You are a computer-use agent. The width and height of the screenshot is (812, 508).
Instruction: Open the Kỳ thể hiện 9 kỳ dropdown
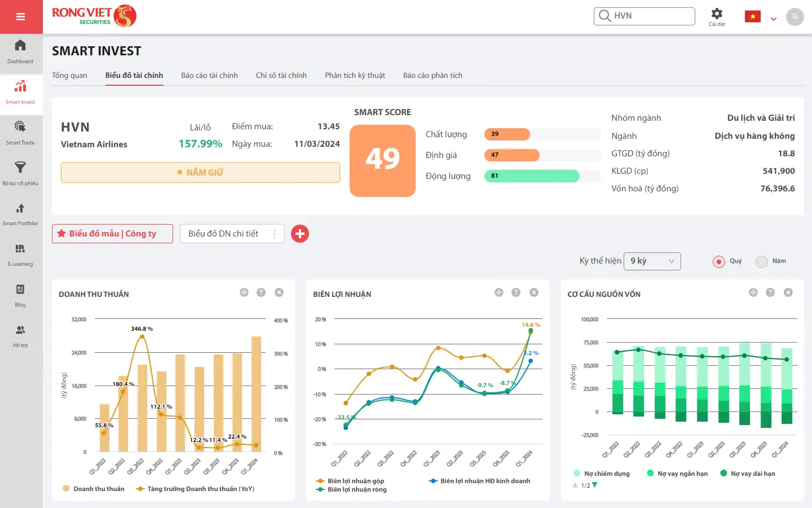click(652, 261)
